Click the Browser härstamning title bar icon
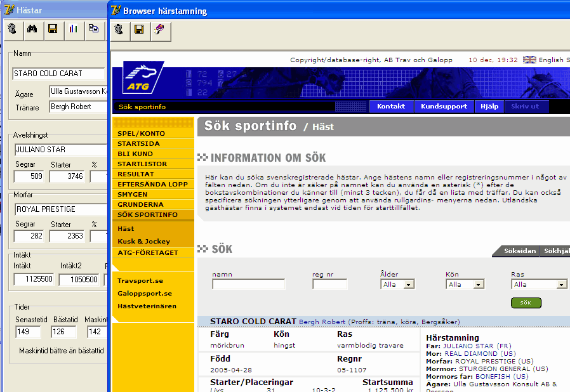The width and height of the screenshot is (570, 392). click(116, 10)
